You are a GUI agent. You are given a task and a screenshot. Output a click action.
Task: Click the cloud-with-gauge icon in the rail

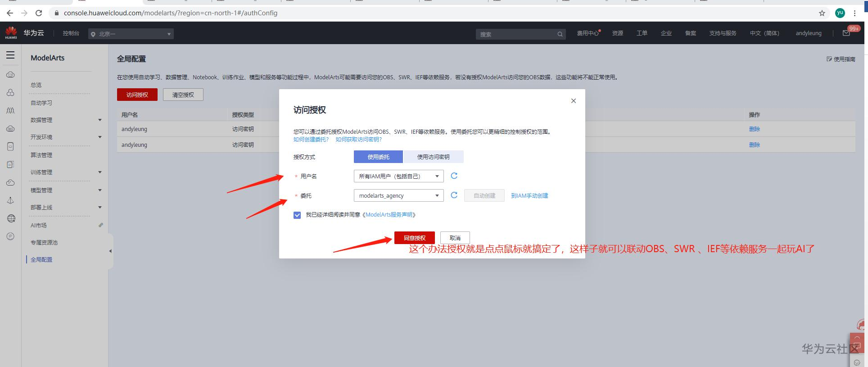(x=10, y=128)
